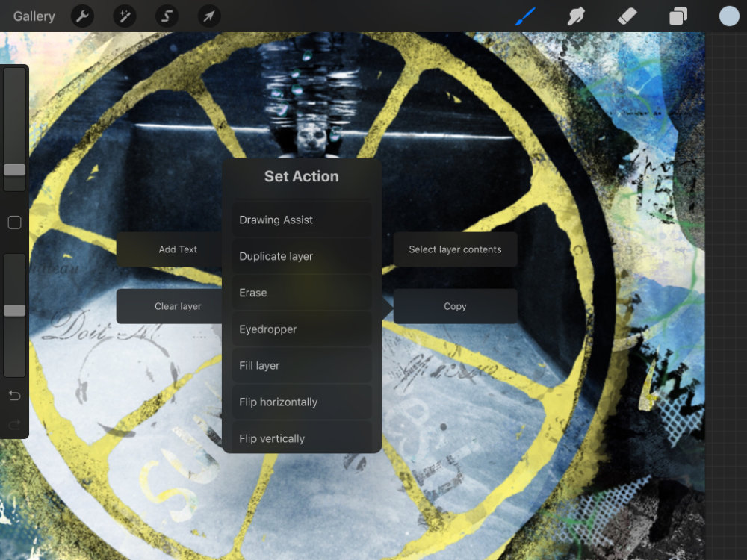Open the Adjustments magic wand menu
747x560 pixels.
click(x=125, y=16)
